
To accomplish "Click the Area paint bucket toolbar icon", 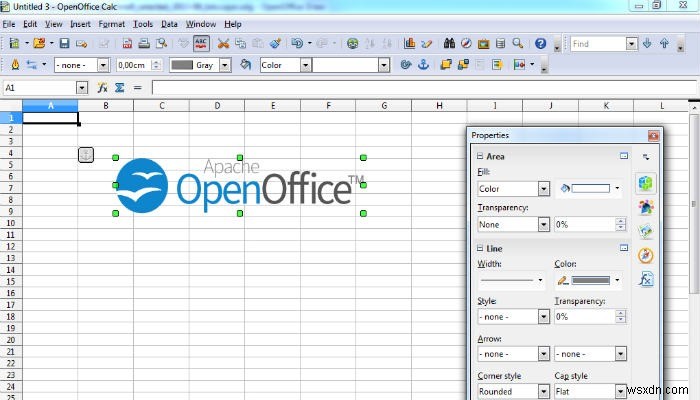I will point(245,65).
